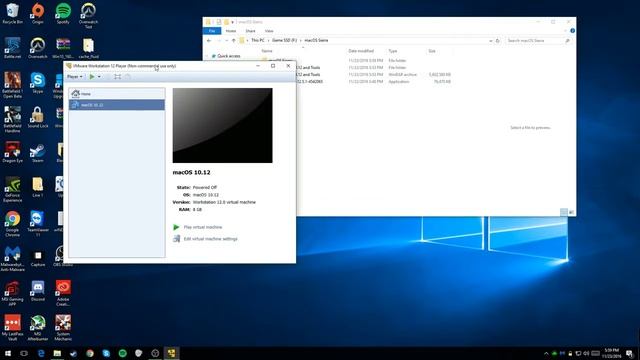Image resolution: width=640 pixels, height=360 pixels.
Task: Select My LastPass Vault desktop icon
Action: tap(12, 328)
